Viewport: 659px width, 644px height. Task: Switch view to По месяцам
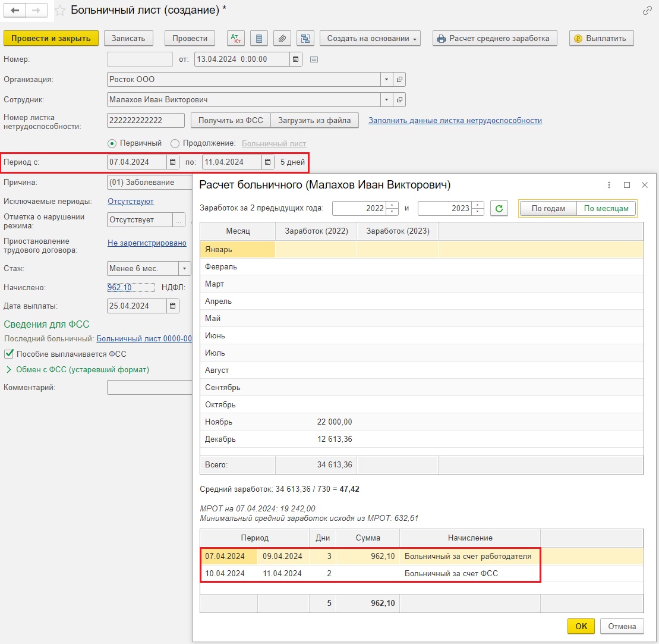point(606,208)
